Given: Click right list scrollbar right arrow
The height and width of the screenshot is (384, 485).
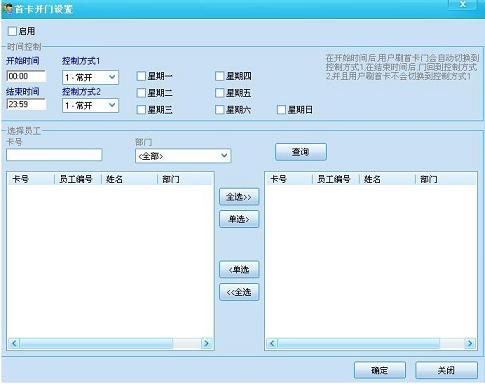Looking at the screenshot, I should pos(470,343).
